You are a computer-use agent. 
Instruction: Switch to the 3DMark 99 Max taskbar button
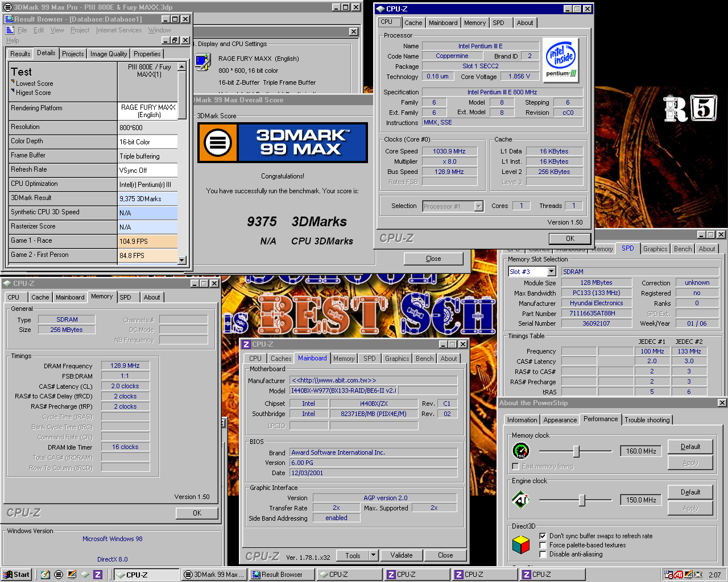[x=213, y=575]
